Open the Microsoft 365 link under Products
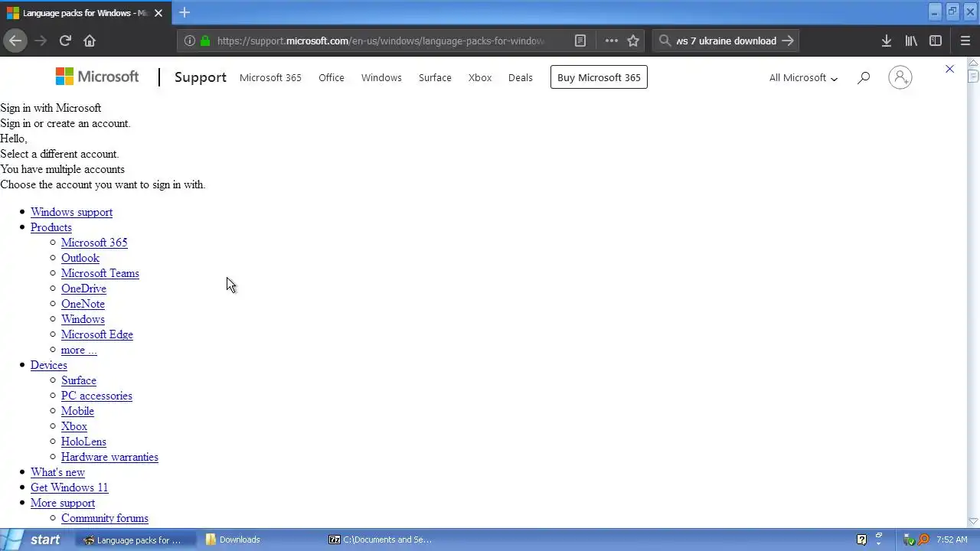Viewport: 980px width, 551px height. 94,243
